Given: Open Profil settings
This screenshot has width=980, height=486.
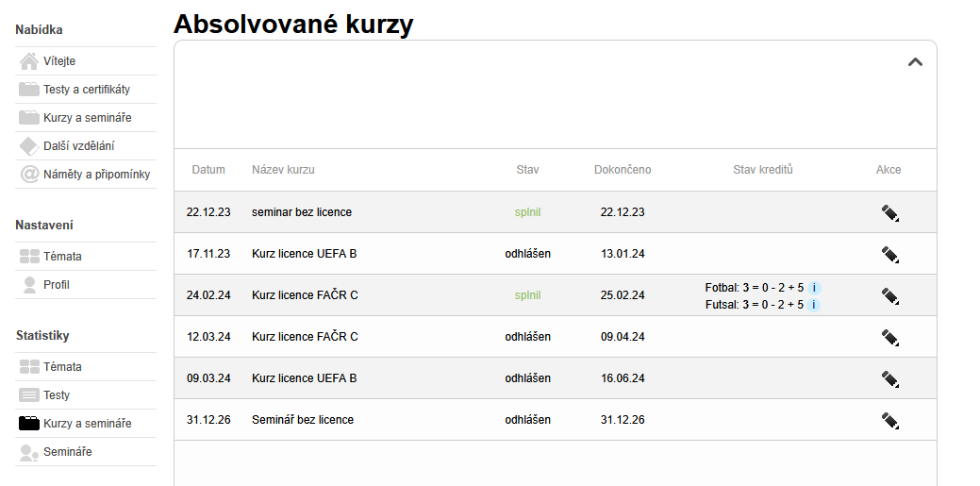Looking at the screenshot, I should point(57,285).
